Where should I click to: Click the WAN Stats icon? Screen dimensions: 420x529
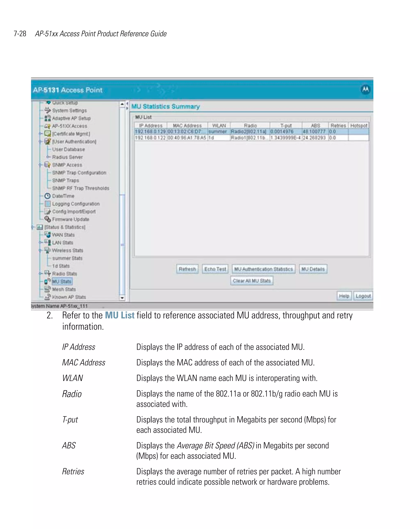tap(48, 235)
